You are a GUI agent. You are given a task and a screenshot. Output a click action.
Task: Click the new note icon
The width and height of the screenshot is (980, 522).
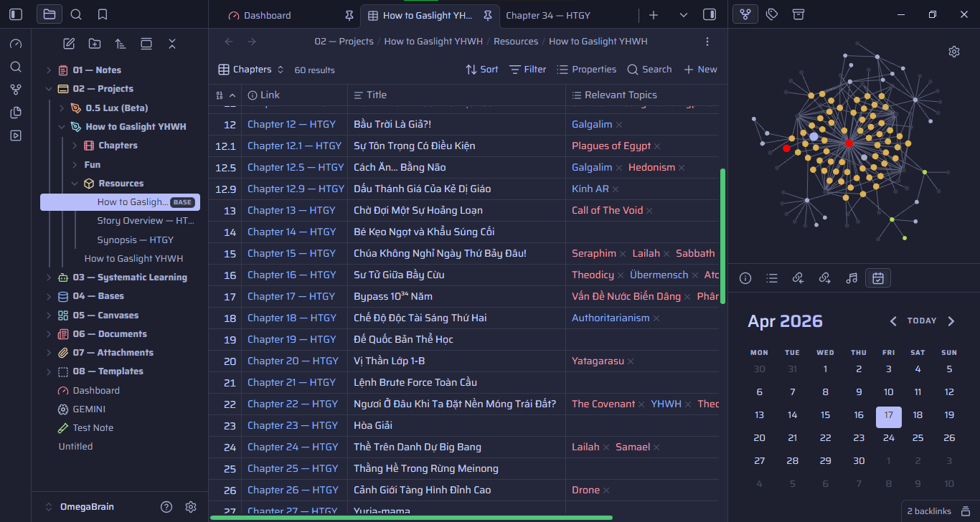69,44
